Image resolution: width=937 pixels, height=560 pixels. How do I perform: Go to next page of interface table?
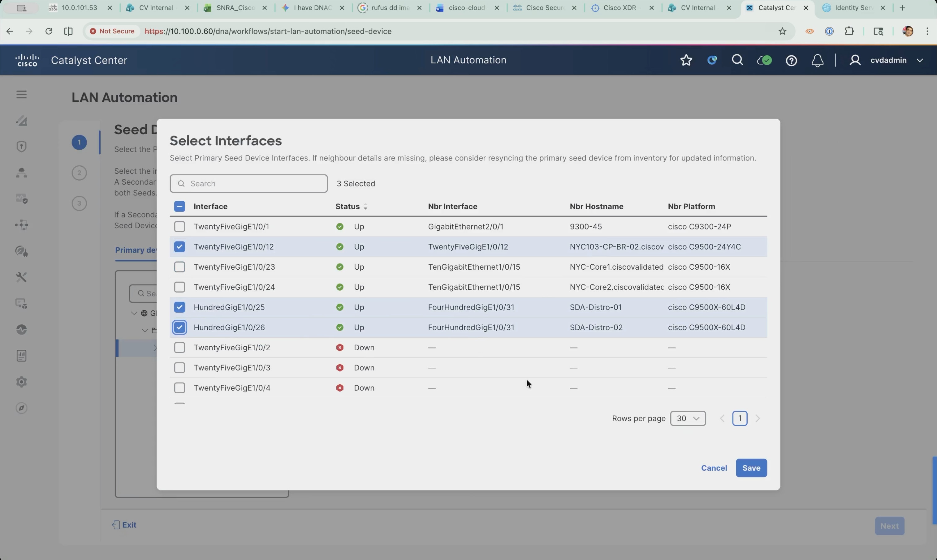[x=758, y=418]
